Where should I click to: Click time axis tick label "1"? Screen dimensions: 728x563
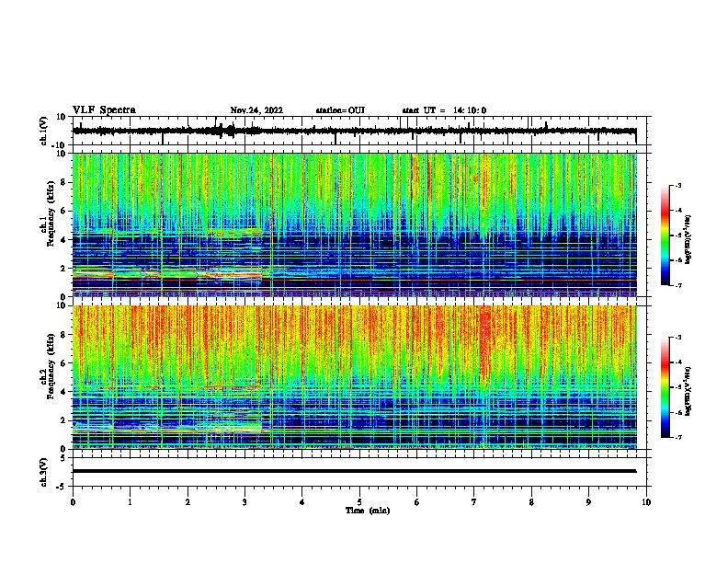(131, 502)
